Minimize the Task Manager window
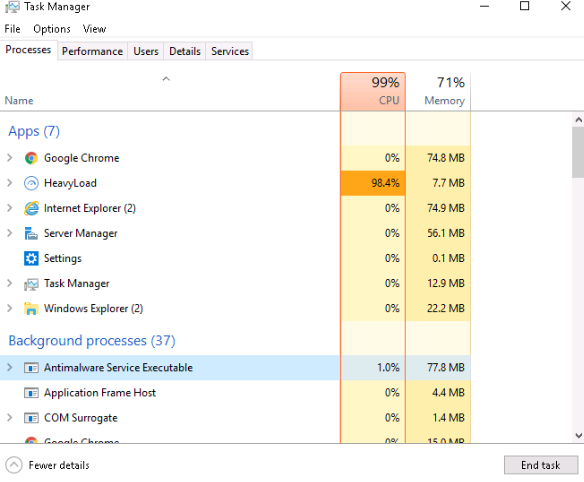The image size is (584, 482). [x=484, y=6]
